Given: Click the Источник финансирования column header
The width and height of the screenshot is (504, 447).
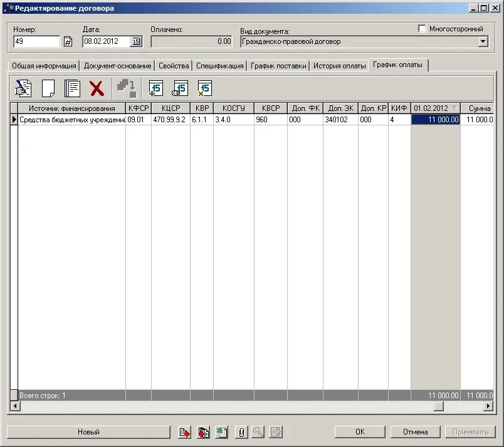Looking at the screenshot, I should tap(71, 108).
